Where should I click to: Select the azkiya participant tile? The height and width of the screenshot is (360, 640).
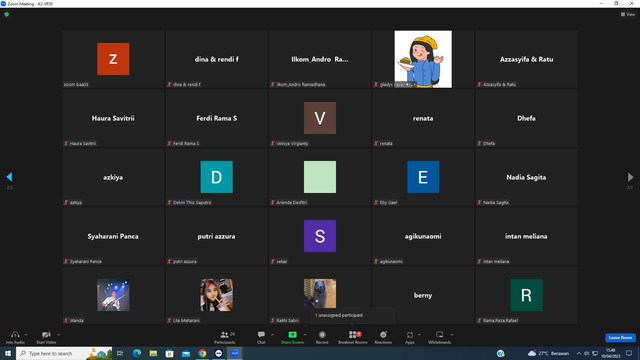[113, 177]
